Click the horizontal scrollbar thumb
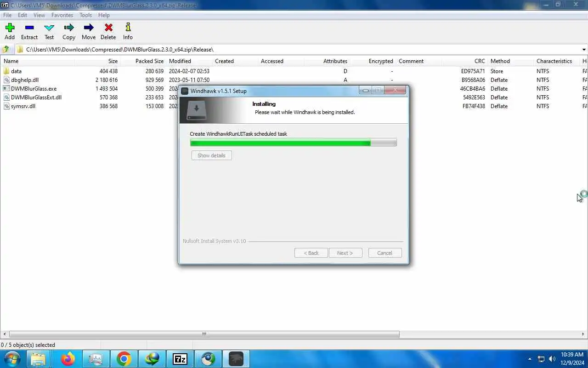 pyautogui.click(x=204, y=334)
